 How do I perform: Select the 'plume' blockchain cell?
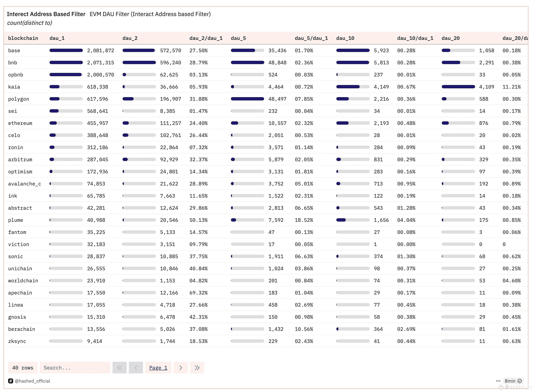pos(16,220)
